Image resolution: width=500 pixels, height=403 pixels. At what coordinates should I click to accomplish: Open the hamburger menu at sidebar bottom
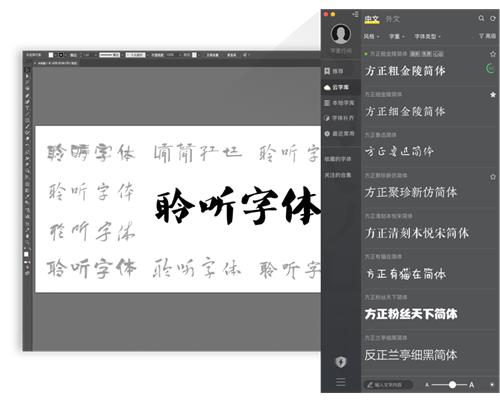point(341,382)
